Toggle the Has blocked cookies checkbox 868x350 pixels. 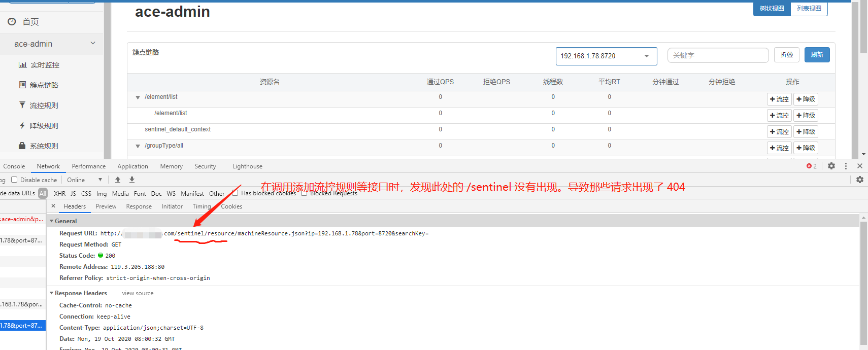pos(235,193)
